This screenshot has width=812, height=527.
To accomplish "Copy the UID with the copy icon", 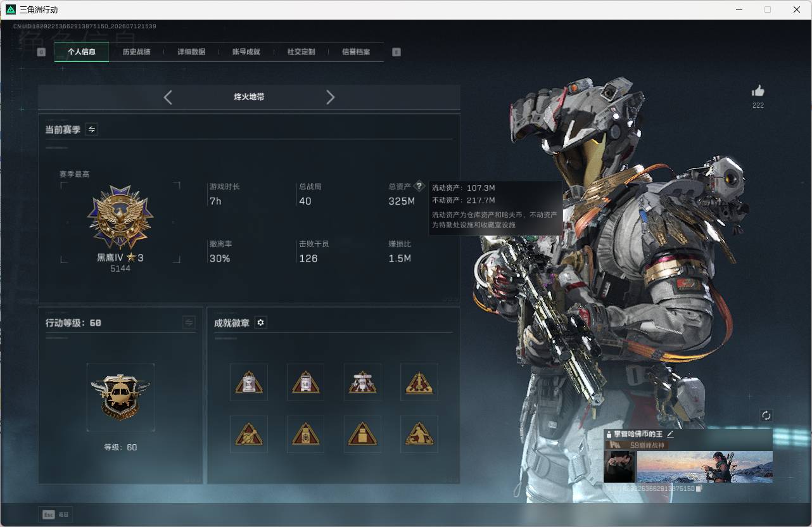I will click(699, 488).
